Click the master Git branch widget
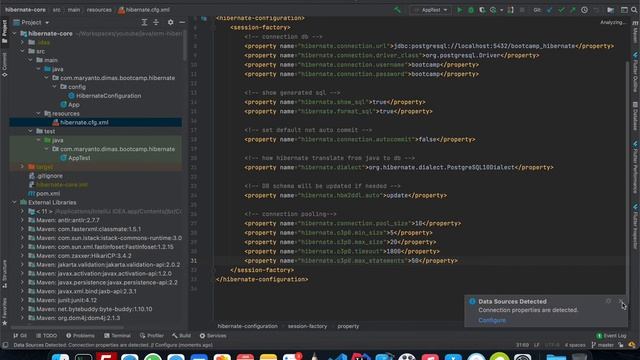 [x=602, y=345]
